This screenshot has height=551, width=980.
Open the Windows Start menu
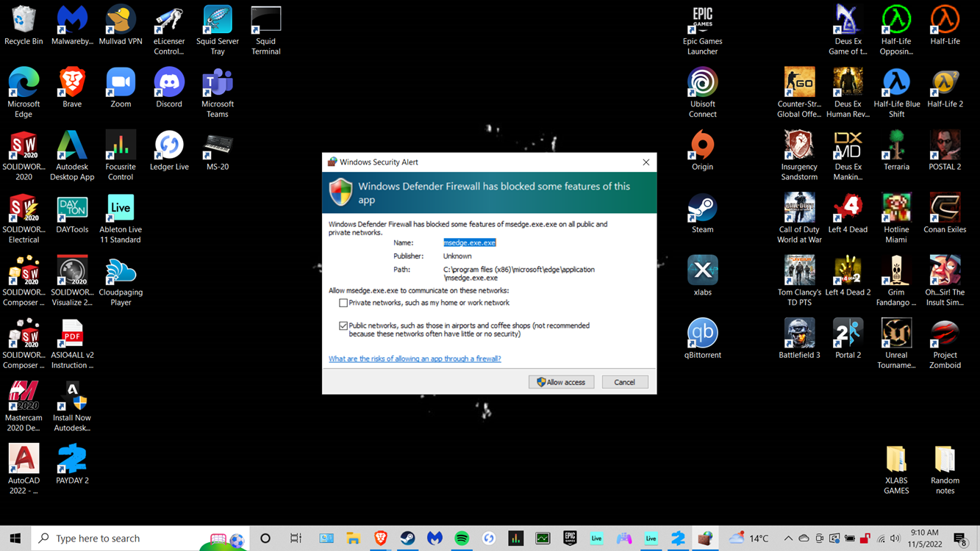[x=15, y=539]
